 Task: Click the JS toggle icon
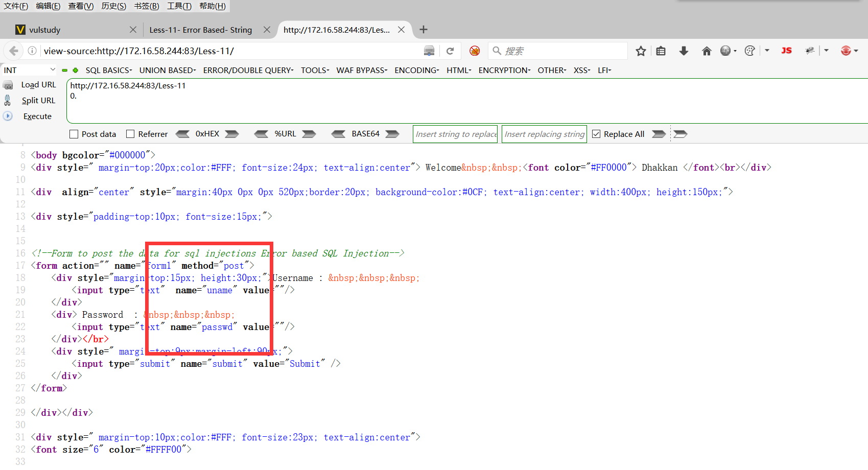[x=786, y=51]
